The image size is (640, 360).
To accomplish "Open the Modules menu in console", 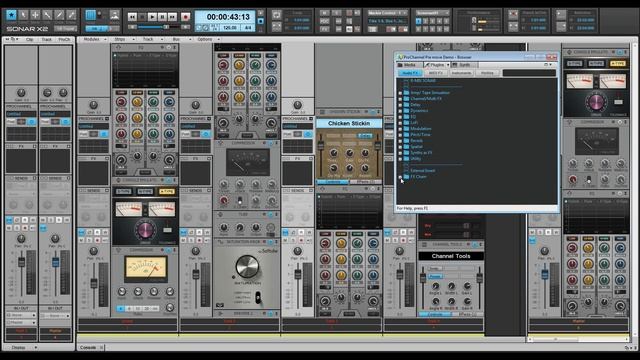I will [x=95, y=40].
